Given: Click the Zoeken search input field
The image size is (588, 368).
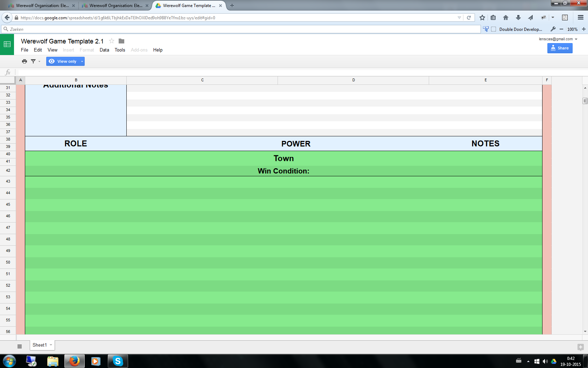Looking at the screenshot, I should click(x=241, y=29).
